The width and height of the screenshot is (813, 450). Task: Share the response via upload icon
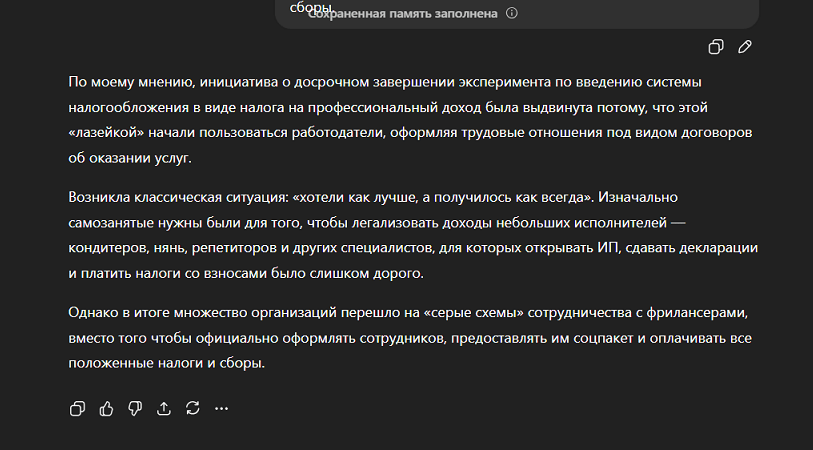(x=164, y=408)
